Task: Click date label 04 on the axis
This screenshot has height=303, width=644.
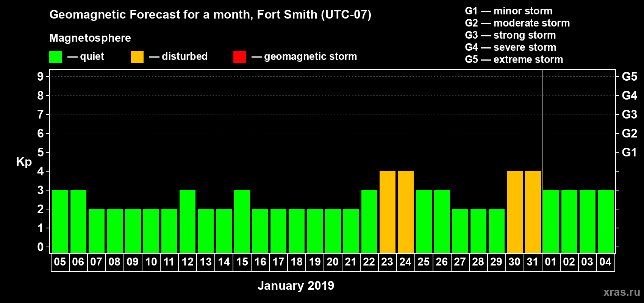Action: (x=605, y=262)
